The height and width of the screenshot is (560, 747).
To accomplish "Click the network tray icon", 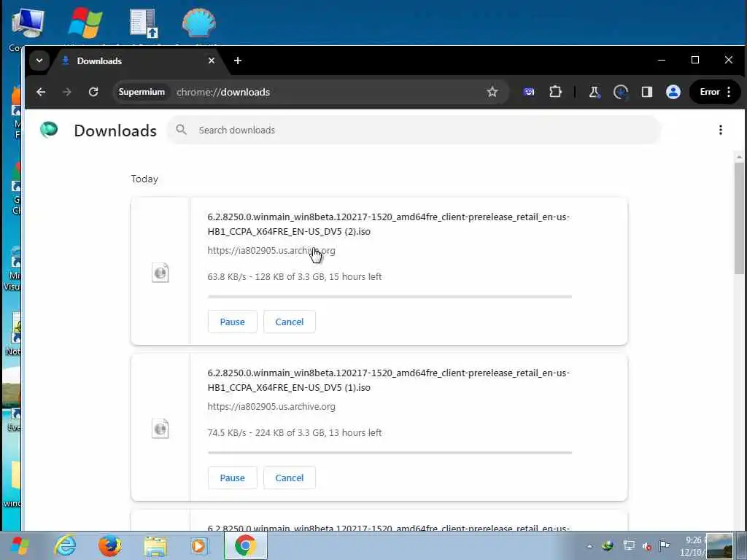I will point(629,545).
